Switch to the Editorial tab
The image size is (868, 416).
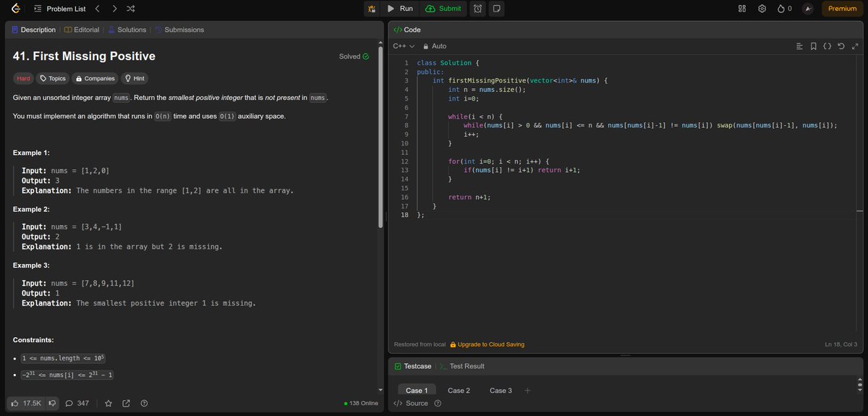coord(82,30)
